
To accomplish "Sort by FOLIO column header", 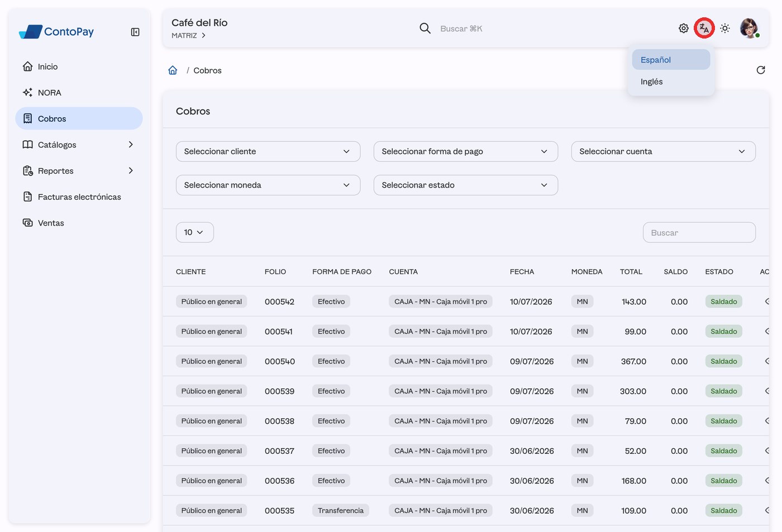I will 275,272.
